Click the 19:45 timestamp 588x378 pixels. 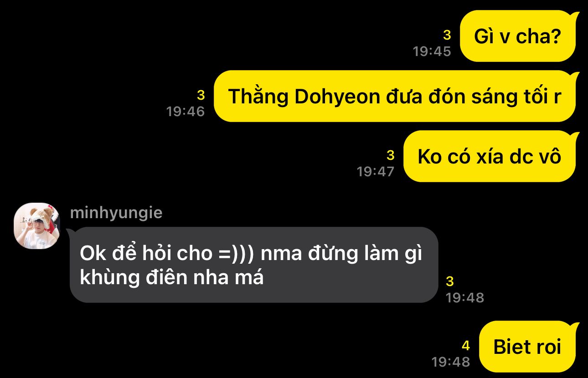[x=432, y=51]
